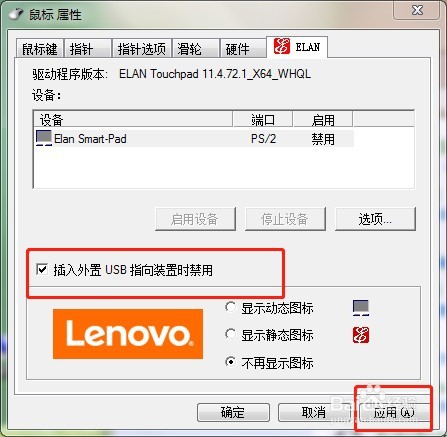Select the Elan Smart-Pad device row
This screenshot has width=447, height=437.
coord(194,138)
